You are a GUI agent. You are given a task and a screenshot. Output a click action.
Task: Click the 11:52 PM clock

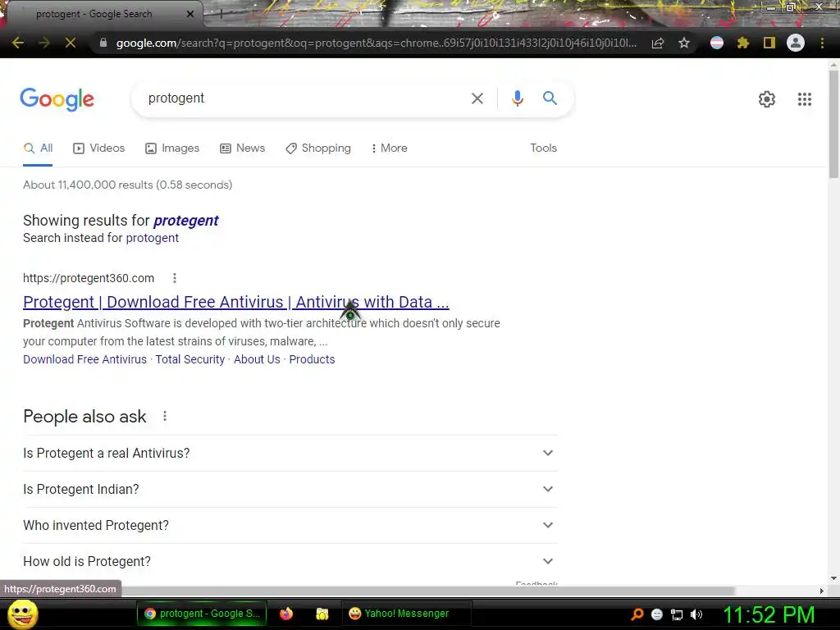pyautogui.click(x=769, y=614)
